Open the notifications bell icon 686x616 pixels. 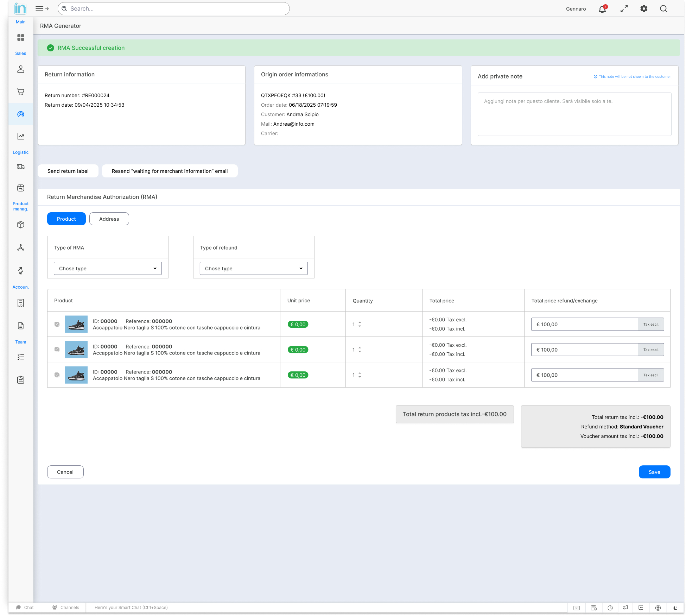602,9
